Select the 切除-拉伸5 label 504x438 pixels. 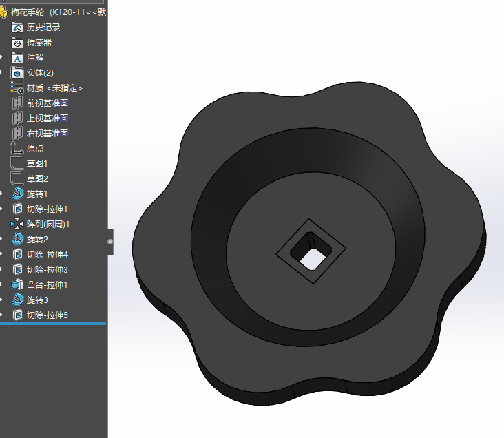(48, 315)
